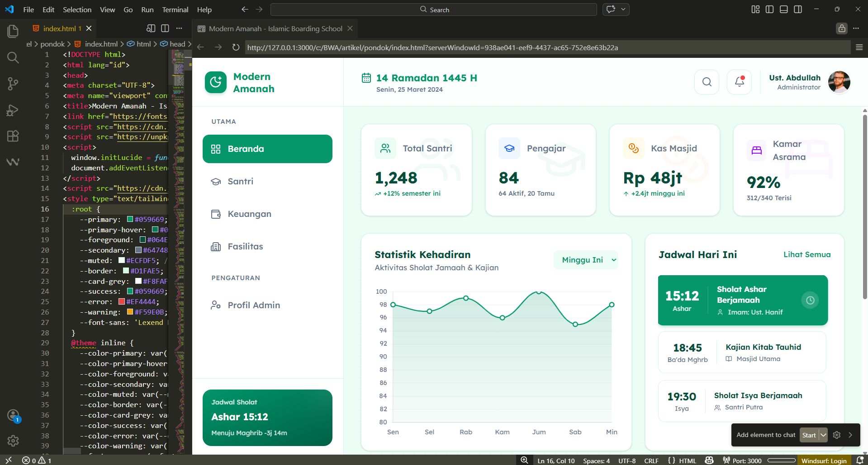This screenshot has width=868, height=465.
Task: Open the Manage gear icon in activity bar
Action: pyautogui.click(x=13, y=441)
